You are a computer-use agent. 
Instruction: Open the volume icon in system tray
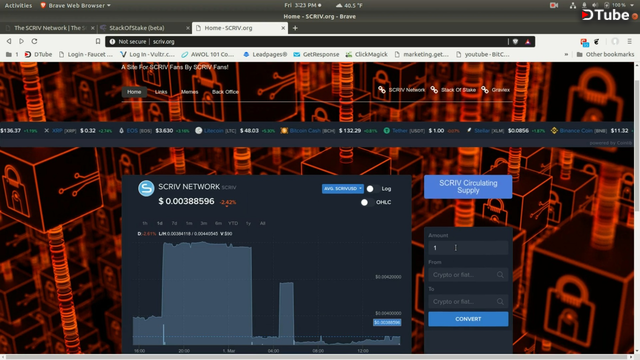596,5
